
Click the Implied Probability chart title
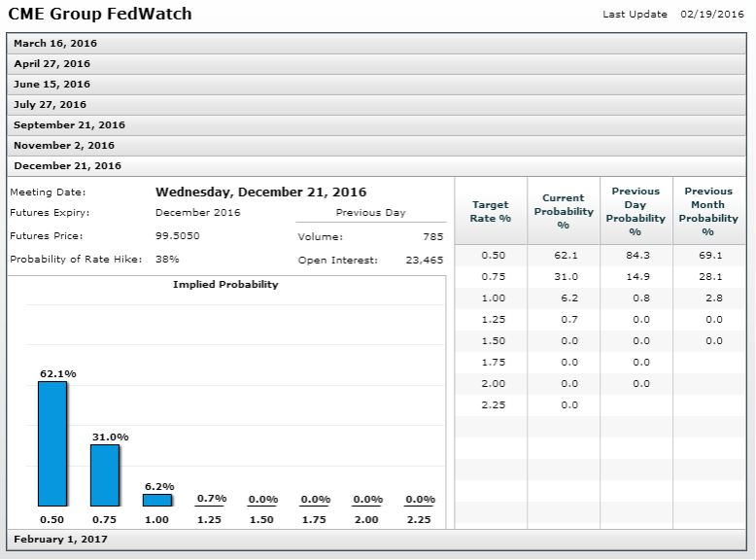pos(225,285)
